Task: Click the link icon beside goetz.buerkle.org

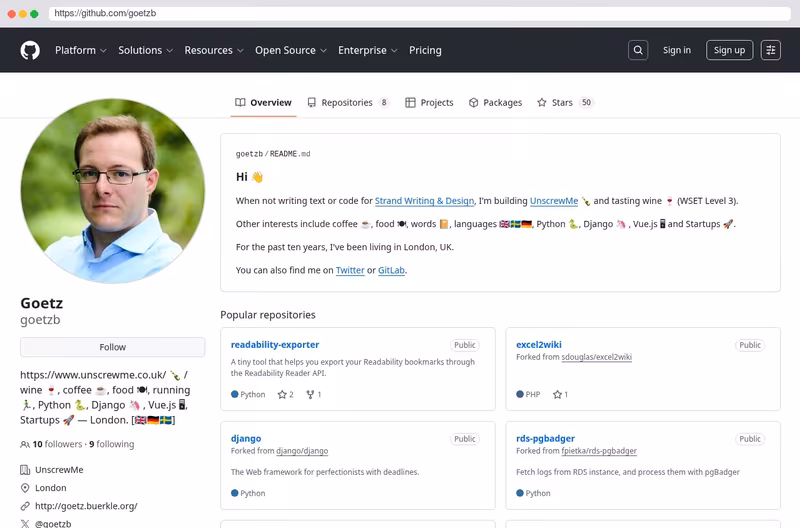Action: [x=24, y=506]
